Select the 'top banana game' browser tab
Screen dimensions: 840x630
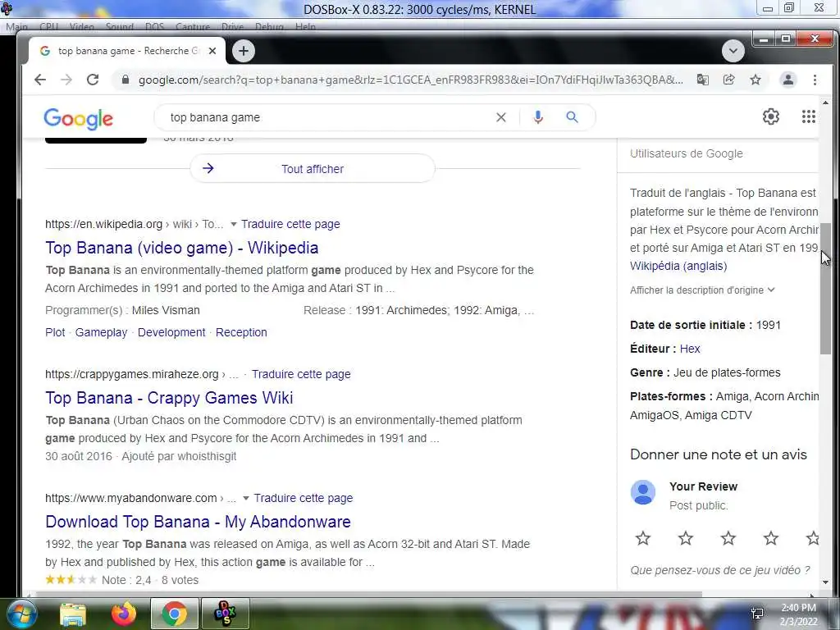coord(126,51)
